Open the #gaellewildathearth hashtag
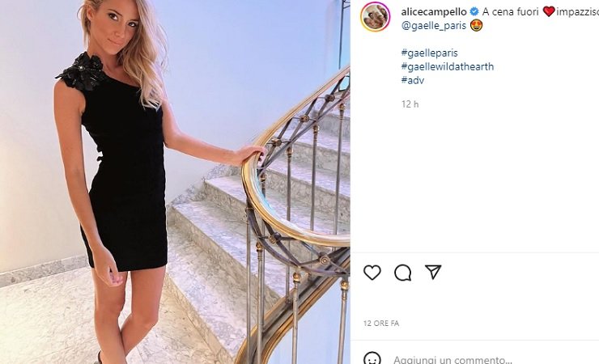This screenshot has height=364, width=599. pos(448,66)
